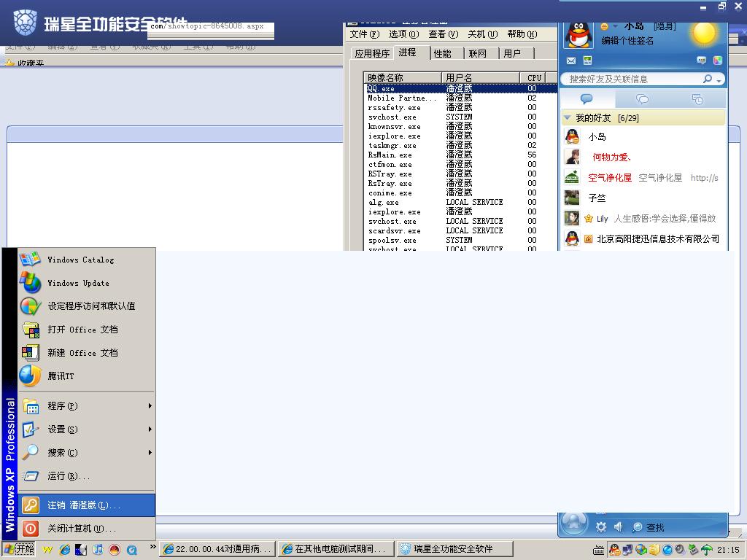Screen dimensions: 747x560
Task: Switch to QQ recent contacts tab
Action: tap(697, 99)
